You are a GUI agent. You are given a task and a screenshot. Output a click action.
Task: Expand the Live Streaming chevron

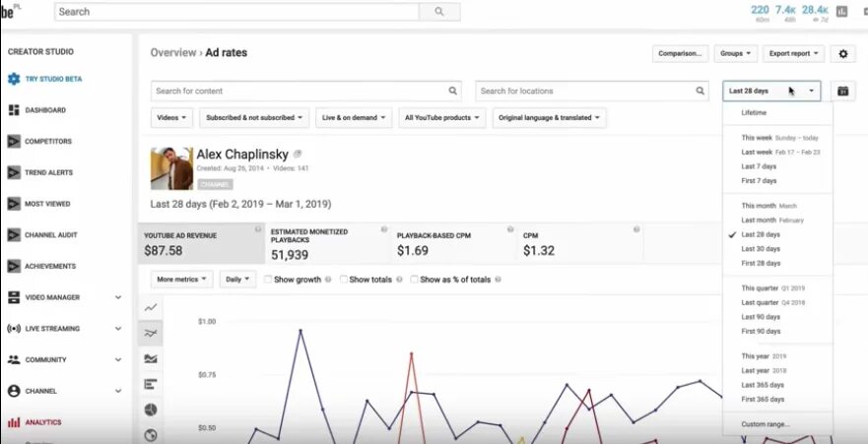(118, 329)
